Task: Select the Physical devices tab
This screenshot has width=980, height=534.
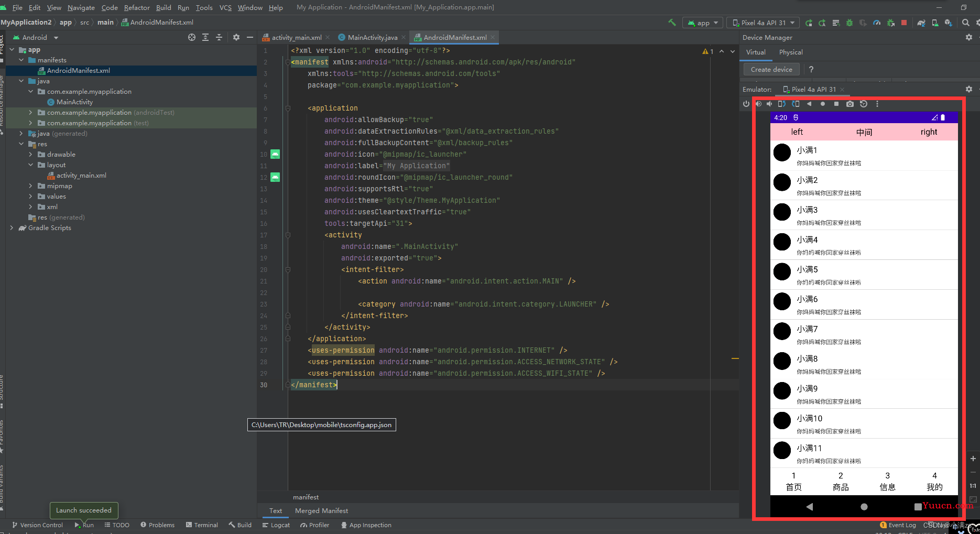Action: click(791, 52)
